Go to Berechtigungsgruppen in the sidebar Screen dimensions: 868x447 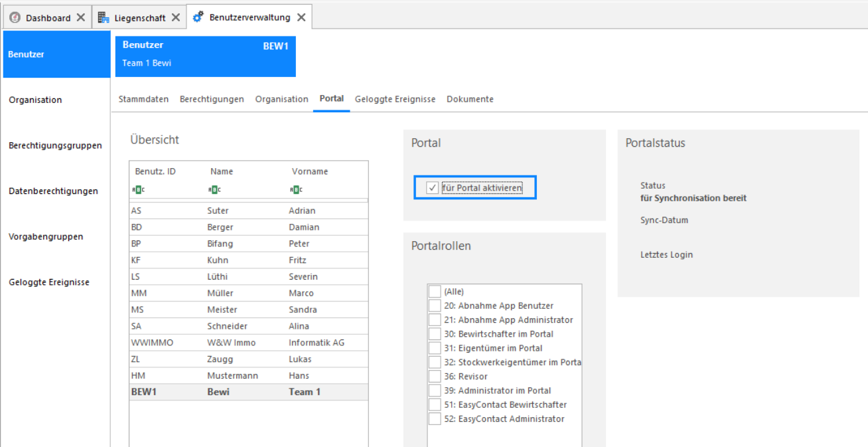[x=56, y=145]
